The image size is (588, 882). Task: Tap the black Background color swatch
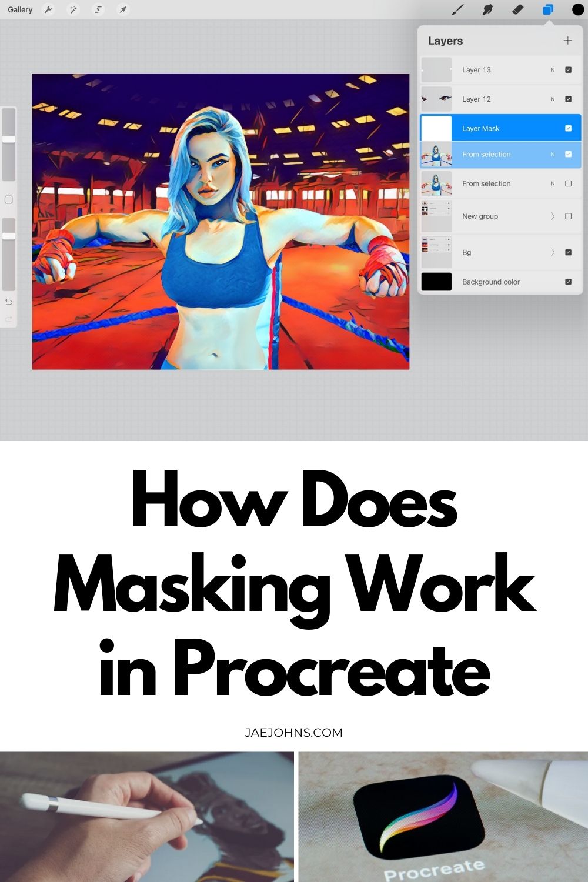tap(436, 282)
